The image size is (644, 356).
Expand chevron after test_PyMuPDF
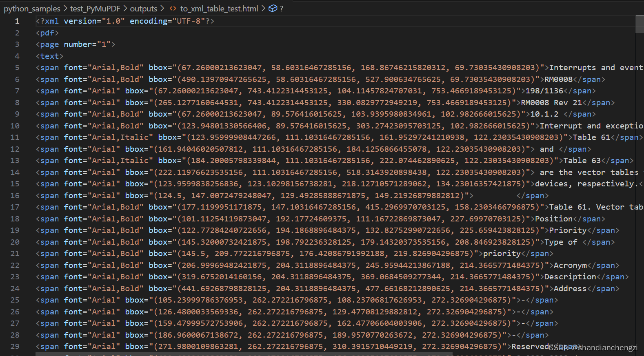point(125,9)
